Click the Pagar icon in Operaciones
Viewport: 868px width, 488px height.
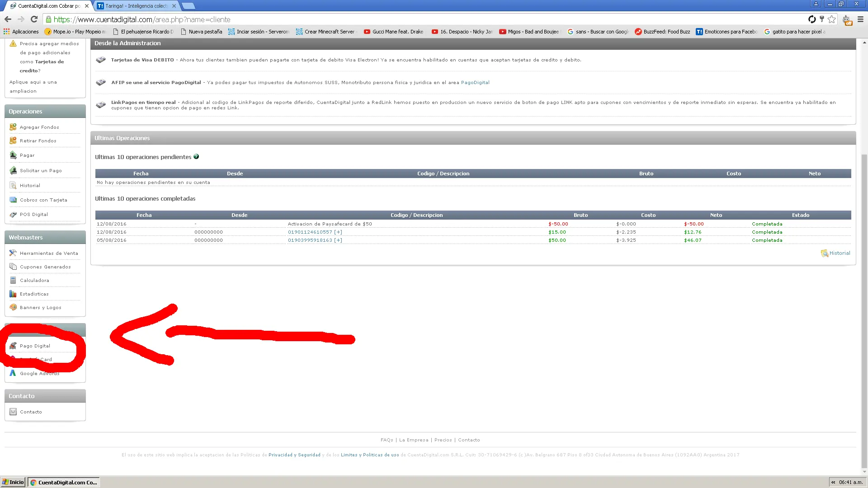[x=13, y=155]
